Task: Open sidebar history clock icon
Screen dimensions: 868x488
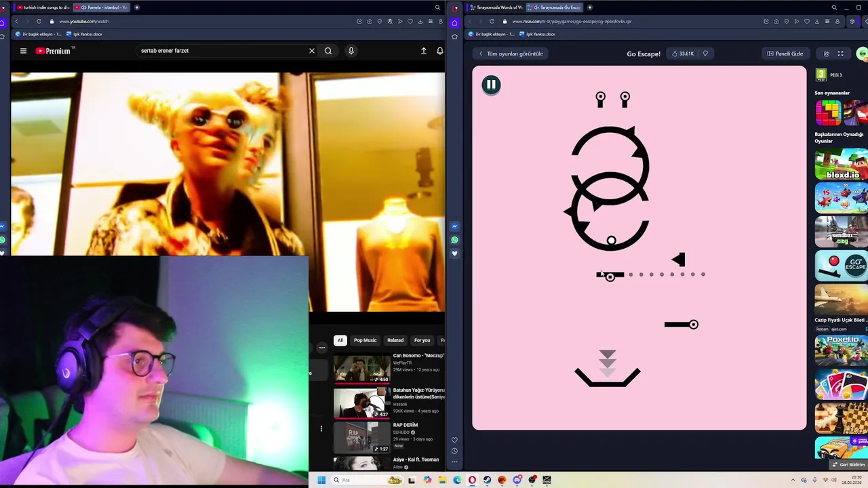Action: click(x=454, y=451)
